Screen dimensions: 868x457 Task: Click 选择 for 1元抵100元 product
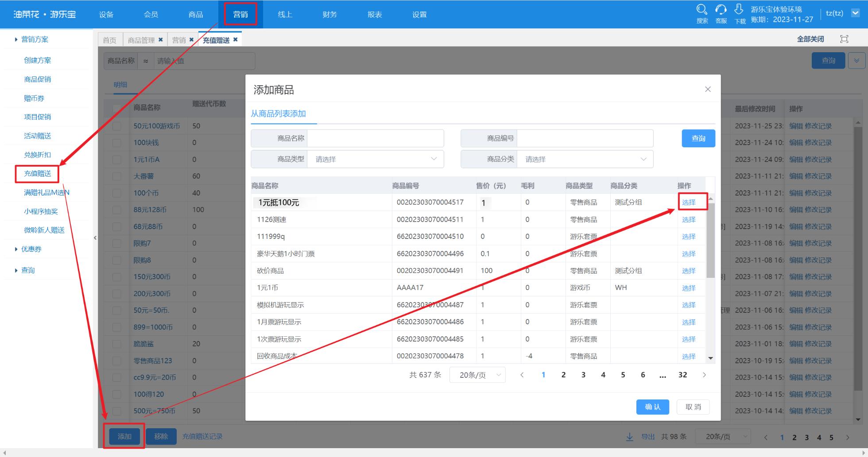coord(689,202)
